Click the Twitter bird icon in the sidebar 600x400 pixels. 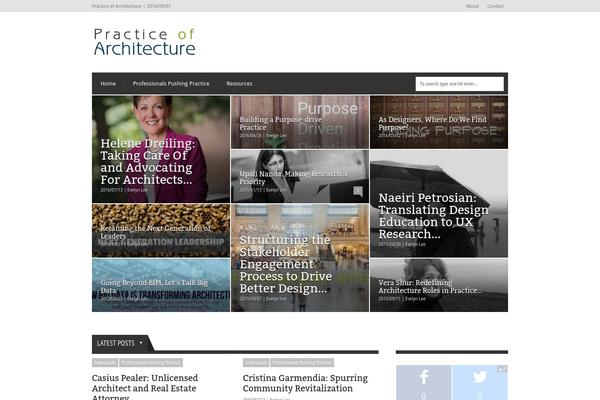coord(480,377)
